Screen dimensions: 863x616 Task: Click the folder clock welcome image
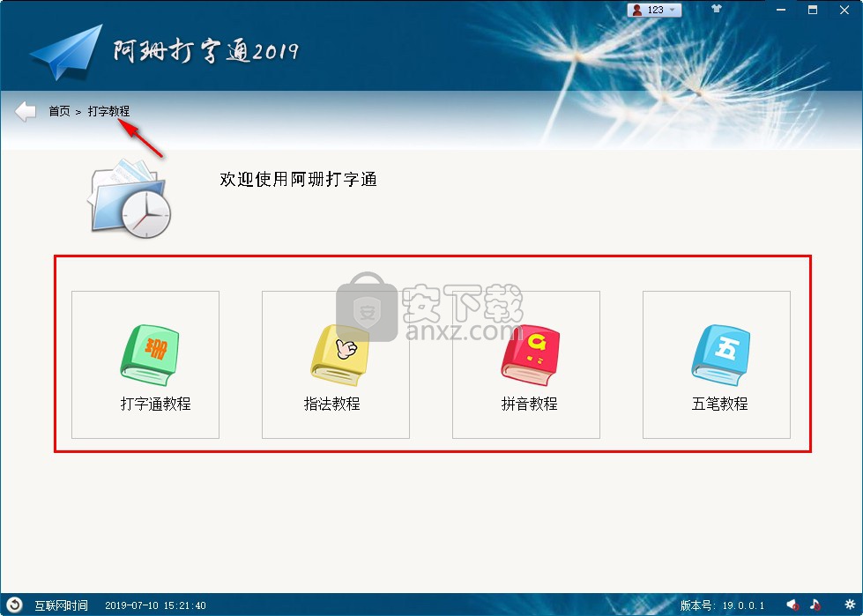[130, 199]
